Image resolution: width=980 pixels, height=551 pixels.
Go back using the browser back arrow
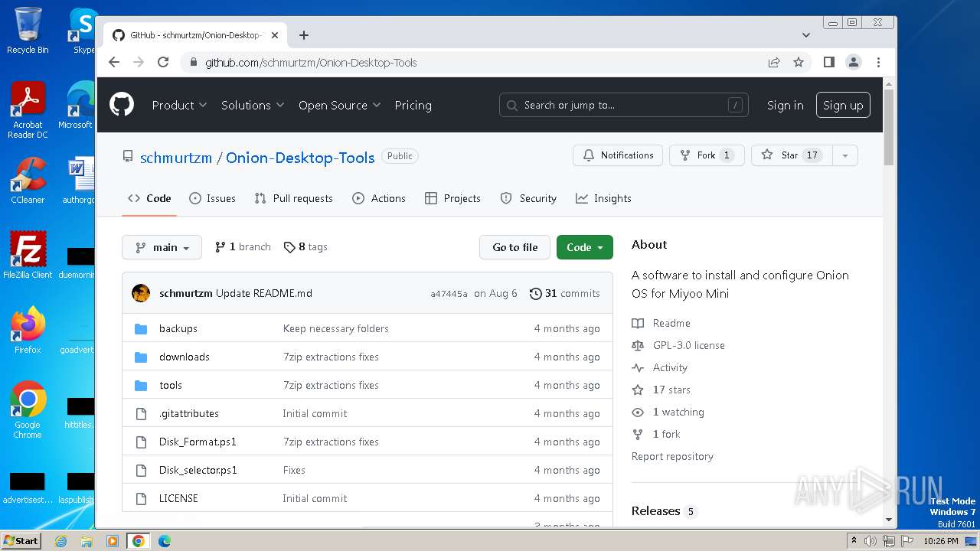(114, 62)
